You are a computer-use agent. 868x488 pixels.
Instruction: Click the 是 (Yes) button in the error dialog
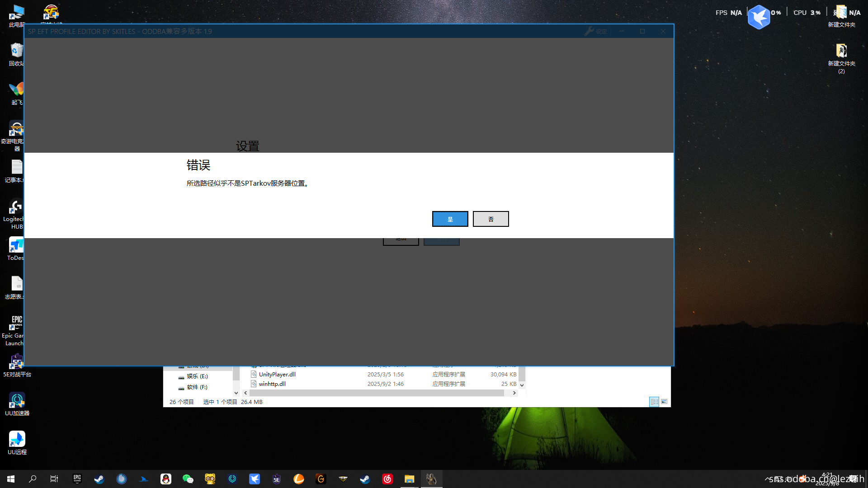[450, 219]
